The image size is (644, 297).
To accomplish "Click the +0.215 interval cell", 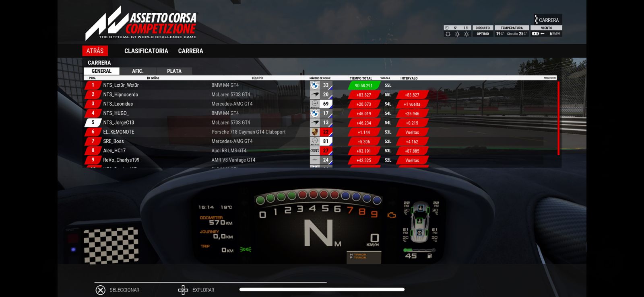I will point(412,123).
